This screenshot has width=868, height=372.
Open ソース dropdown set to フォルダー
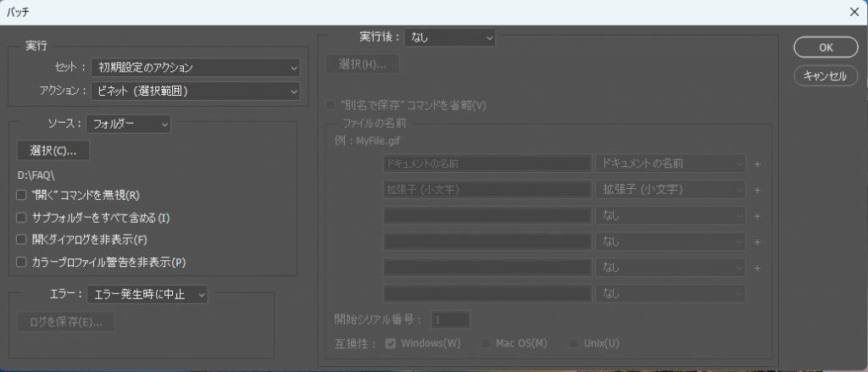[129, 124]
